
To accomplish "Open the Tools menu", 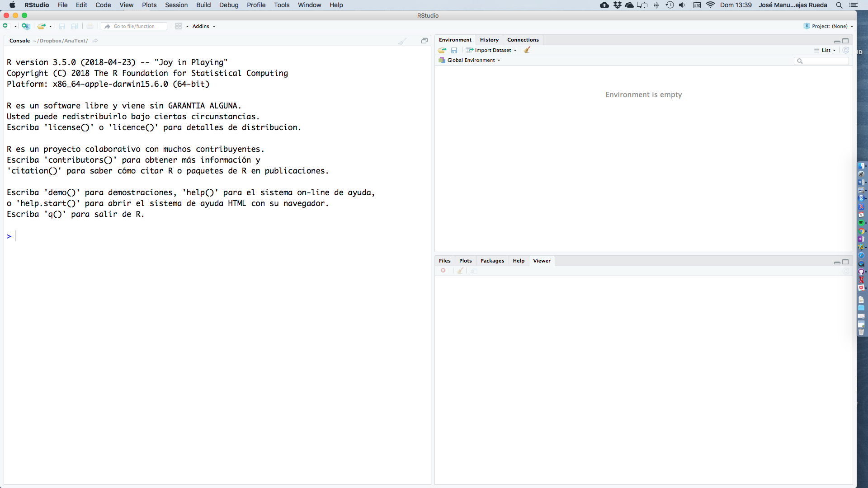I will (282, 5).
